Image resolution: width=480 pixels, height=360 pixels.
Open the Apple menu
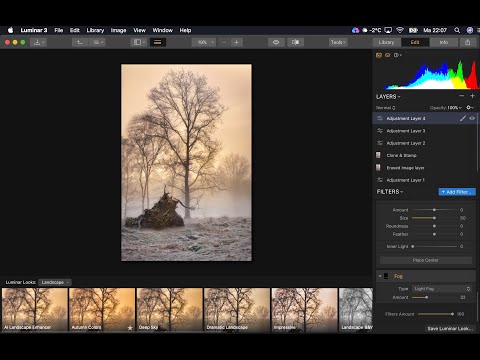[11, 30]
